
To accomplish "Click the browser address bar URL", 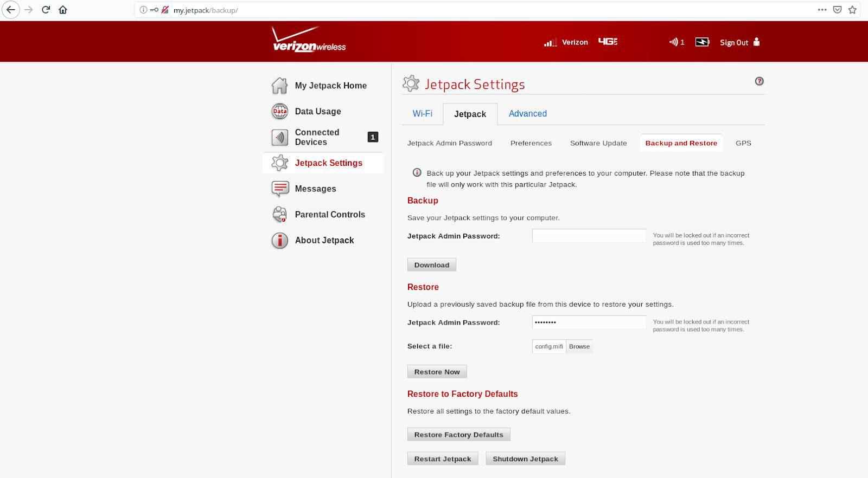I will [206, 10].
